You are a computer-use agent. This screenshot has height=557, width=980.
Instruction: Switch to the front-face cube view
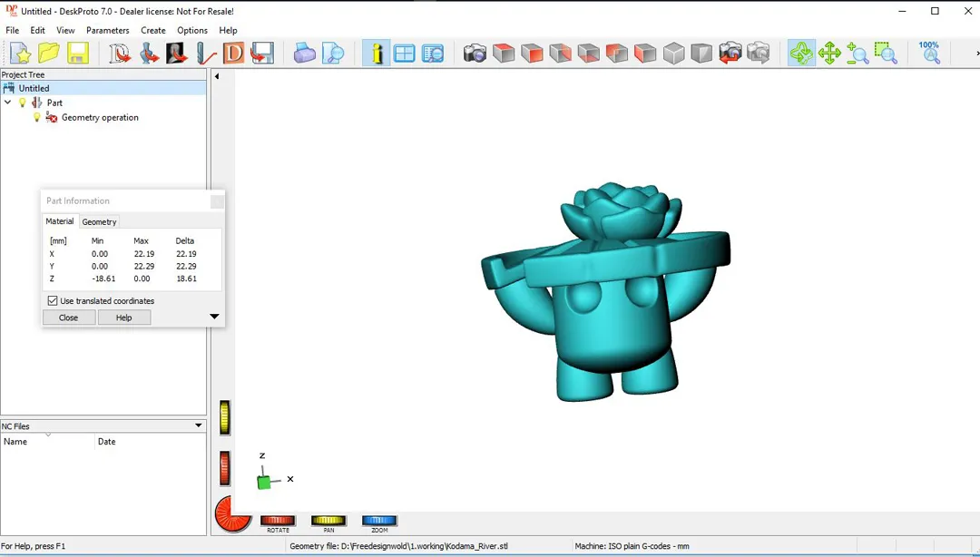point(532,54)
